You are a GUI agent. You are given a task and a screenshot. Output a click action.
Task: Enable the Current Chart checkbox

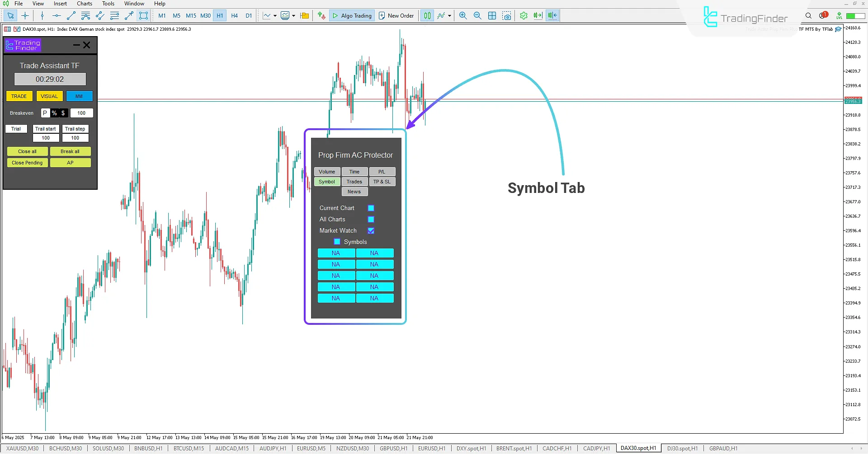coord(371,208)
